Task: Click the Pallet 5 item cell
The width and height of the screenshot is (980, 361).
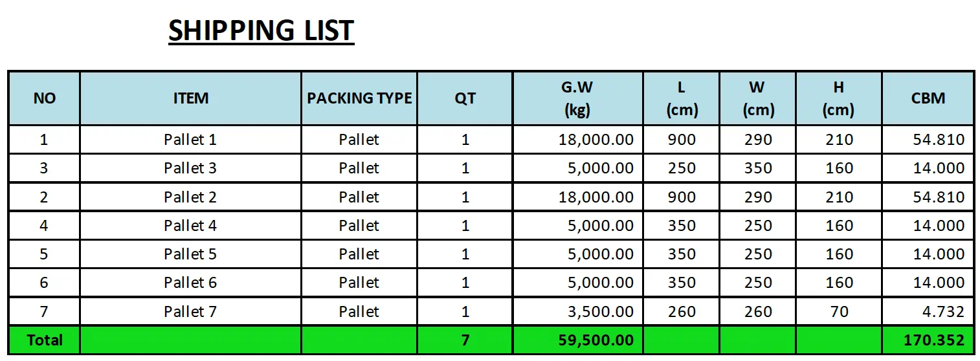Action: (x=190, y=254)
